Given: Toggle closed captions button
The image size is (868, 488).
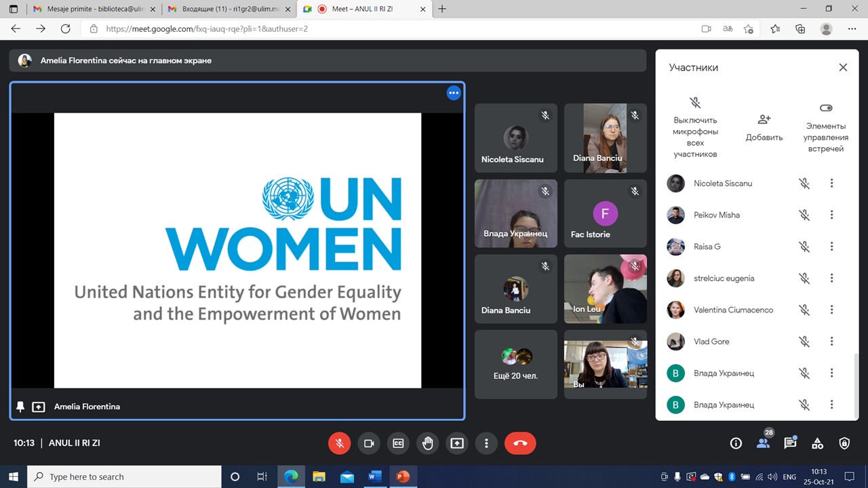Looking at the screenshot, I should pyautogui.click(x=398, y=443).
